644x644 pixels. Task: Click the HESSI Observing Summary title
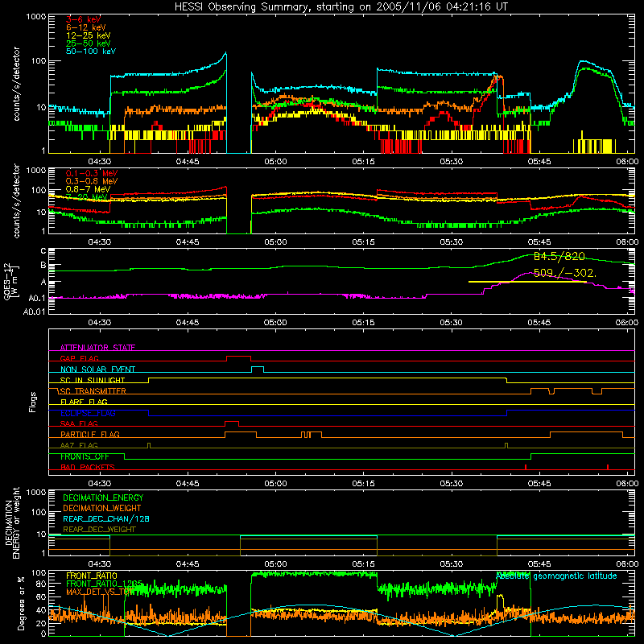coord(341,6)
